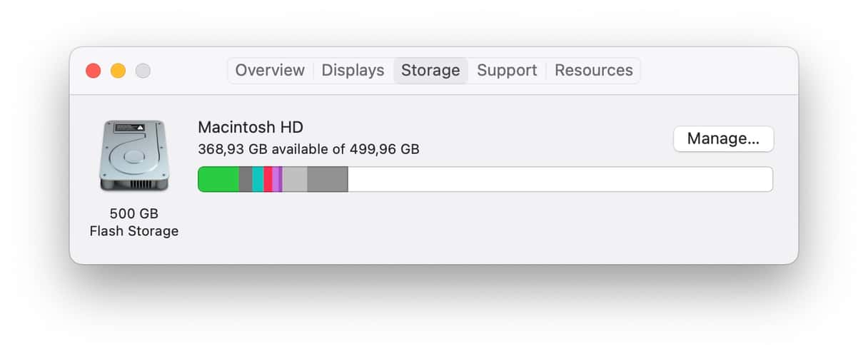Go to the Support tab
Viewport: 868px width, 356px height.
click(x=507, y=71)
